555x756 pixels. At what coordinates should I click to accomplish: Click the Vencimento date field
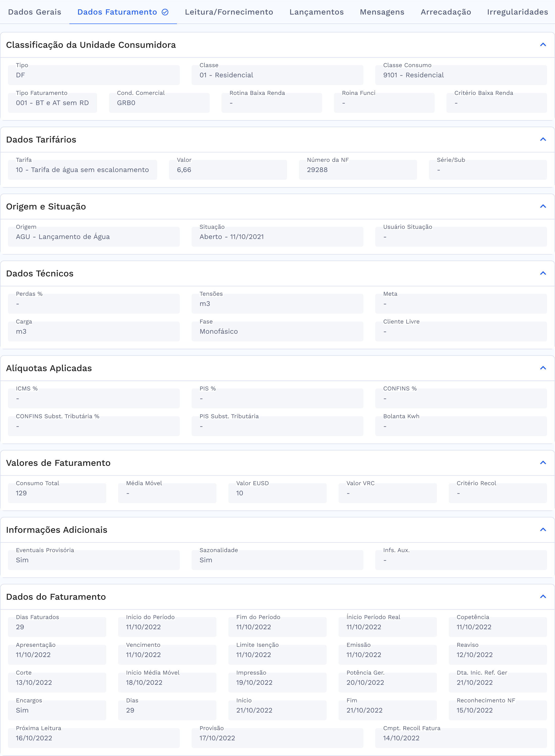pyautogui.click(x=167, y=655)
